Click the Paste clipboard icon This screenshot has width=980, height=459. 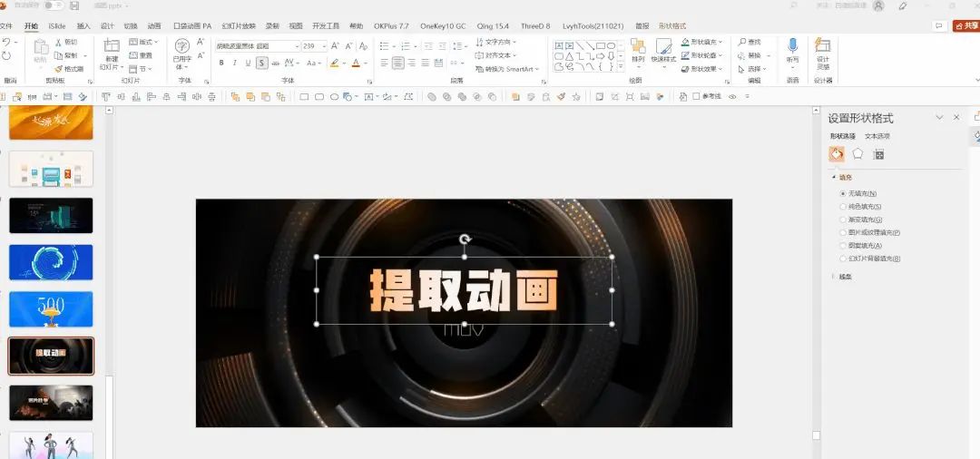(41, 47)
